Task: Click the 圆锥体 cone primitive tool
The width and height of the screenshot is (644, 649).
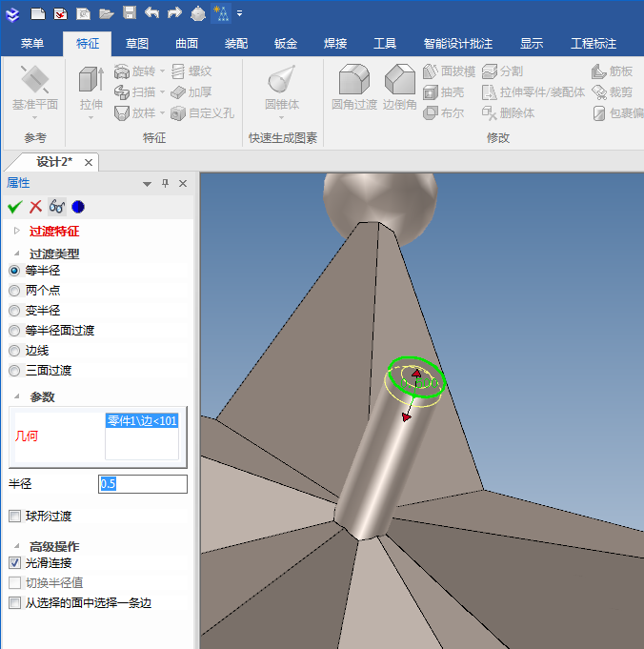Action: 282,91
